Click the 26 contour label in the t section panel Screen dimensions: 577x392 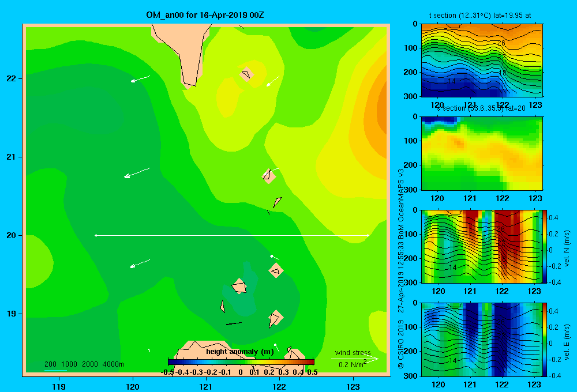pyautogui.click(x=501, y=43)
